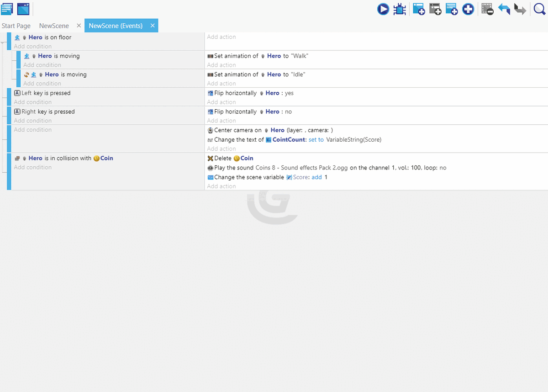Image resolution: width=548 pixels, height=392 pixels.
Task: Add condition in the Idle animation event
Action: [42, 84]
